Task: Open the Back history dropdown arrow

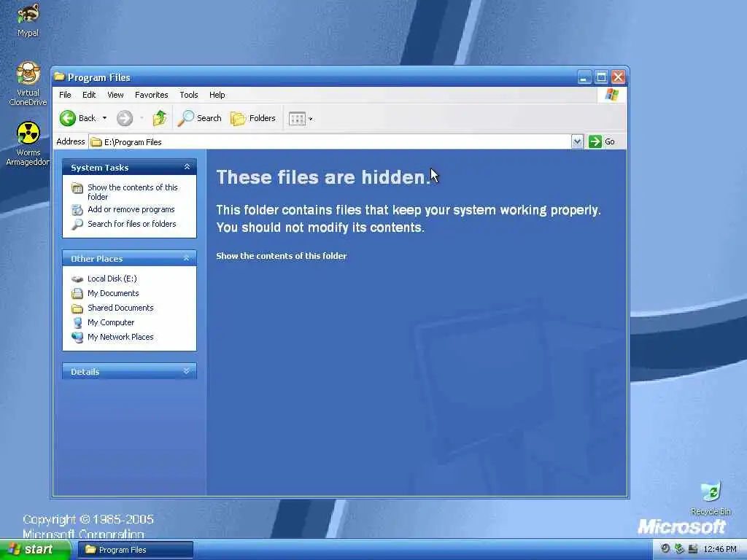Action: click(x=104, y=118)
